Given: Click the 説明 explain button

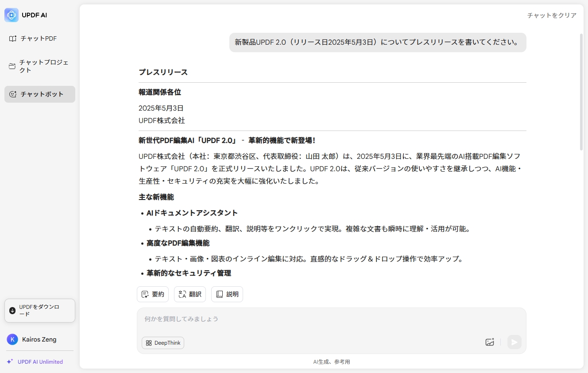Looking at the screenshot, I should click(227, 294).
